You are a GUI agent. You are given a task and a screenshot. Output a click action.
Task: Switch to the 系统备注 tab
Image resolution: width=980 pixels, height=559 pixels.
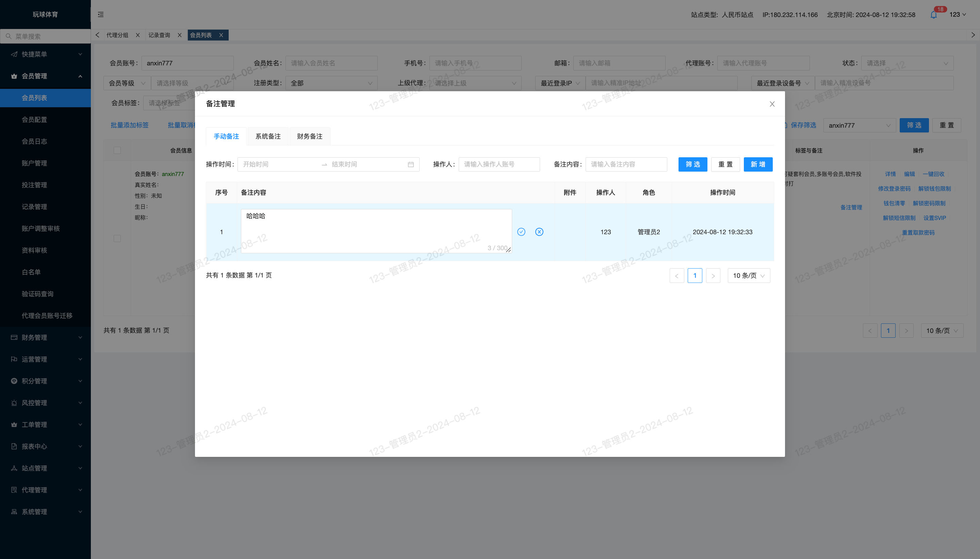click(x=268, y=136)
